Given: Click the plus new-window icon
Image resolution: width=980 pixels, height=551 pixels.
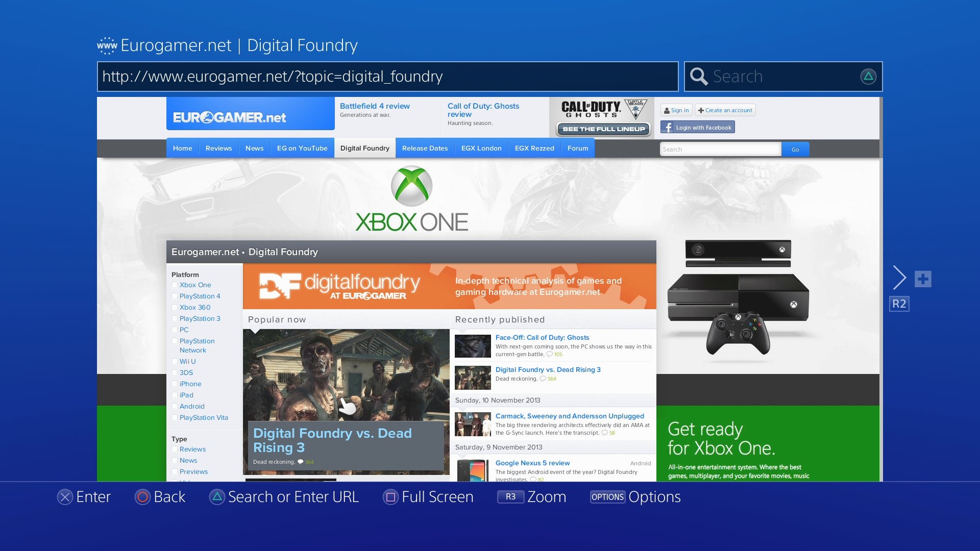Looking at the screenshot, I should click(922, 279).
